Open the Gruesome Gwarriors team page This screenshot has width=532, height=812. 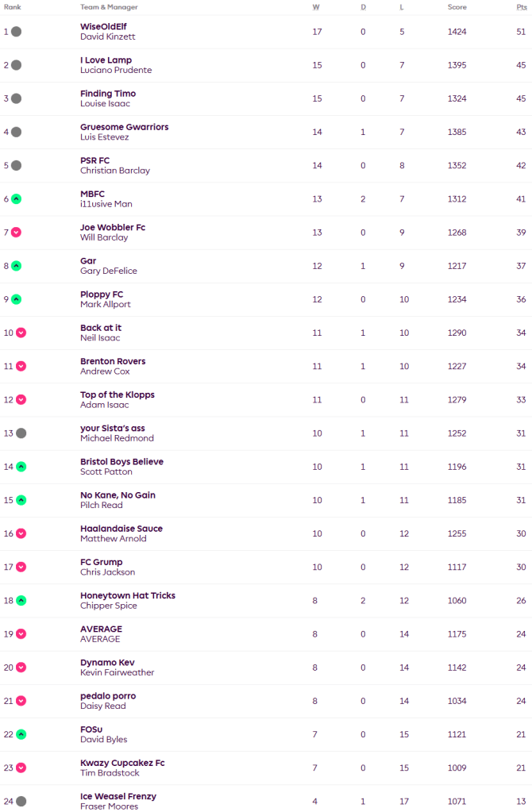point(124,127)
